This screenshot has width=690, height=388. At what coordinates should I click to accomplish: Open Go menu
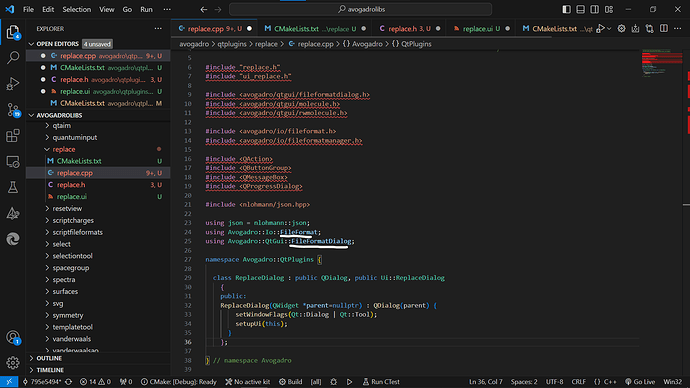[127, 9]
